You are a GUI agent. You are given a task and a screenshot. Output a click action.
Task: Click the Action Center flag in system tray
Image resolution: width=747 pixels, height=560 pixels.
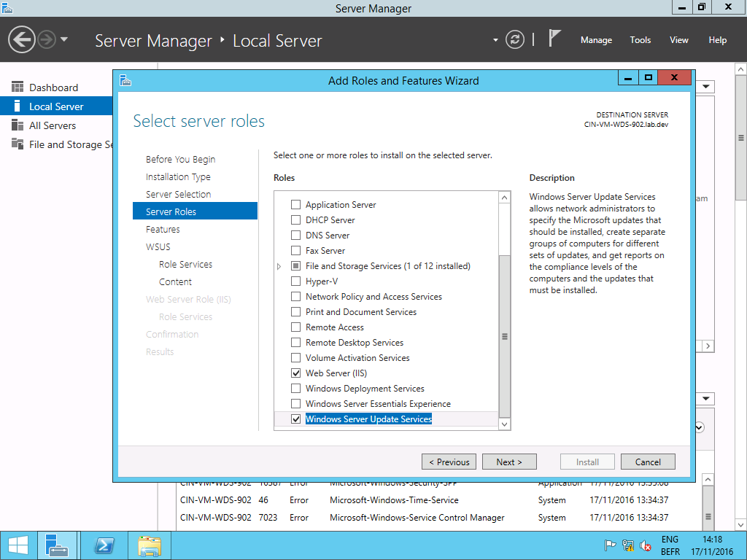610,545
